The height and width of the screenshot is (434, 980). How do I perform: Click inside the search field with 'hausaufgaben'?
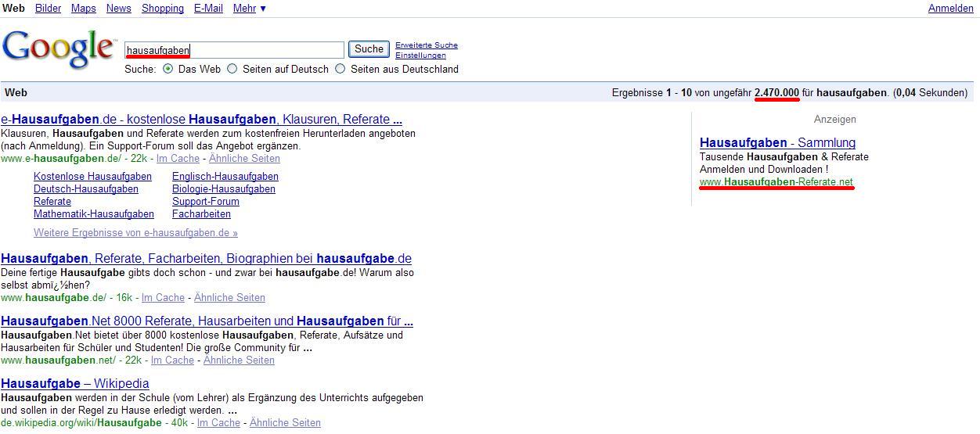235,50
